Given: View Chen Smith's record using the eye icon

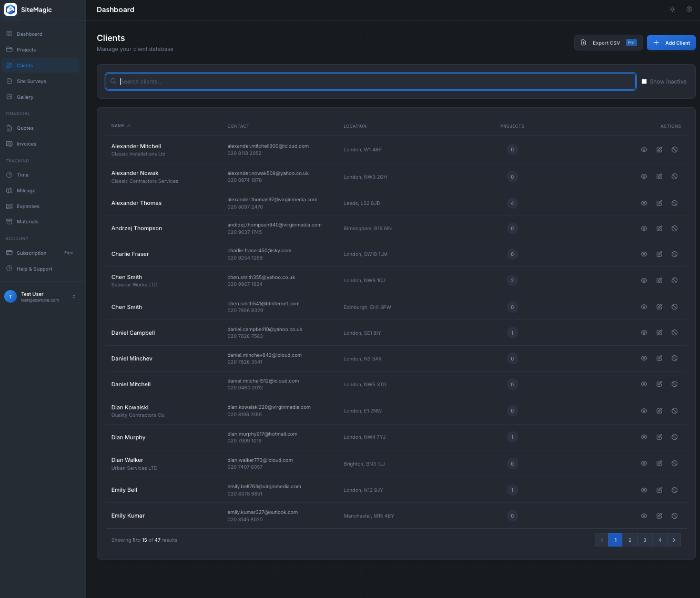Looking at the screenshot, I should point(644,280).
